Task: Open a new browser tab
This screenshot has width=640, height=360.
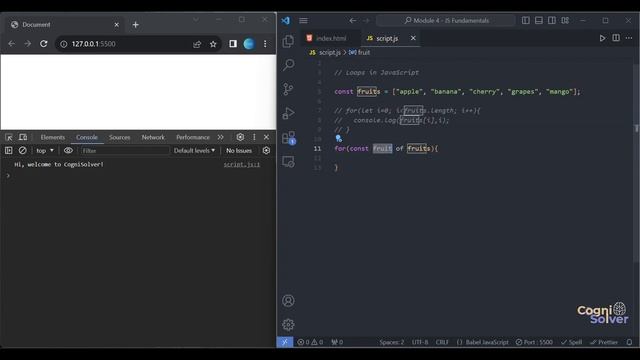Action: (x=136, y=25)
